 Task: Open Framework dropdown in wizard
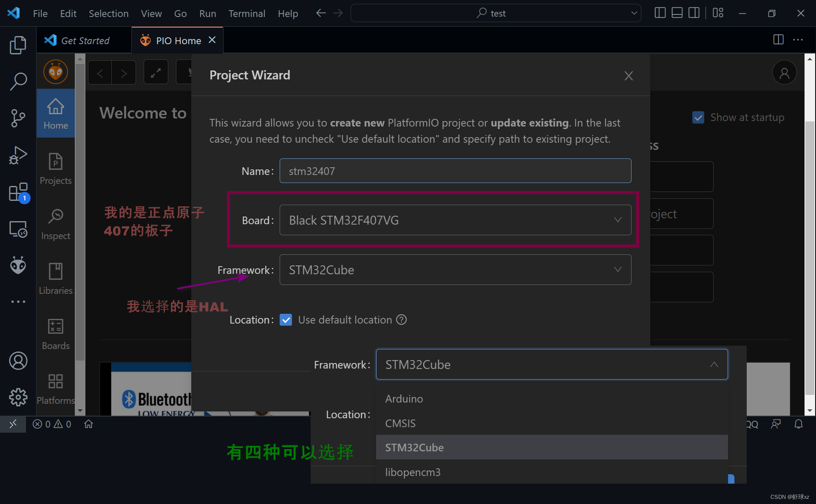point(455,270)
